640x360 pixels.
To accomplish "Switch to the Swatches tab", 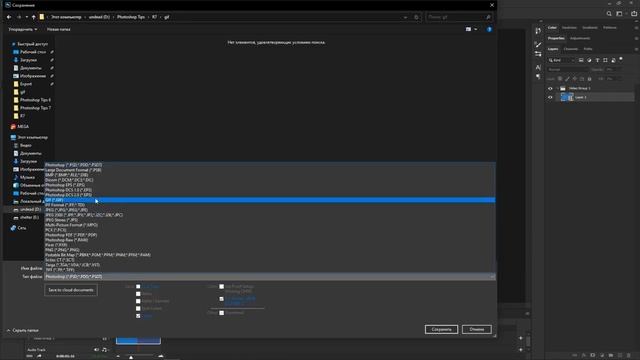I will point(569,28).
